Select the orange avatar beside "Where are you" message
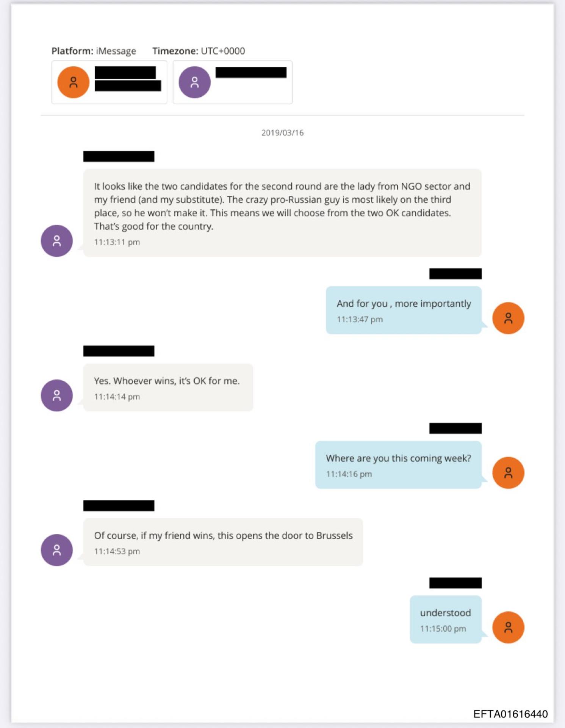565x728 pixels. 508,472
